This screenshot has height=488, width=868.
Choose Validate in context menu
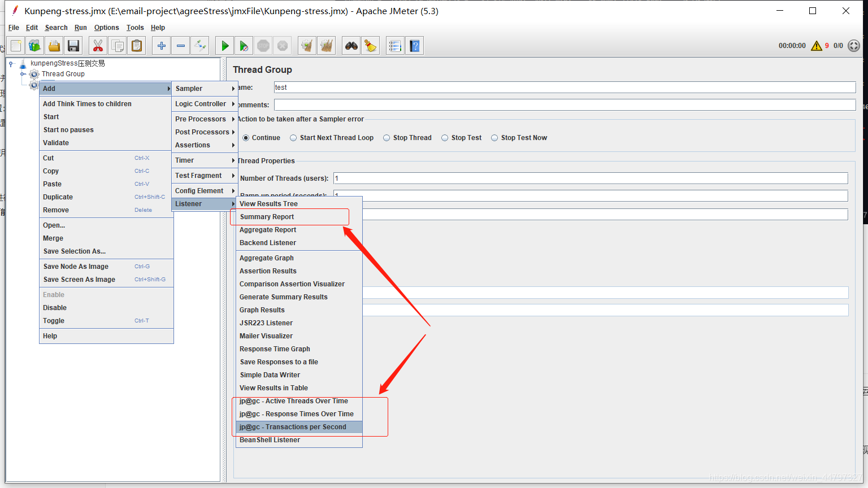(106, 143)
